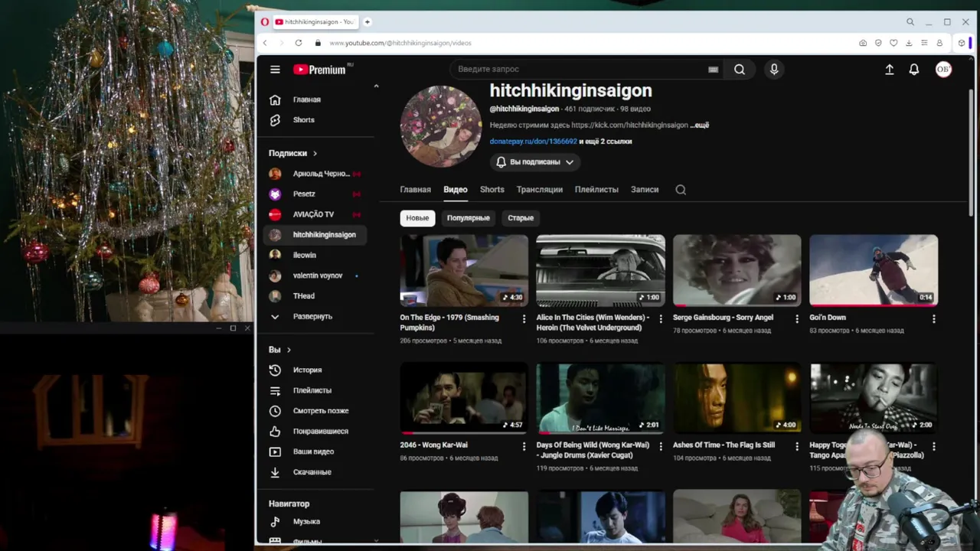Viewport: 980px width, 551px height.
Task: Click the search magnifier button
Action: 740,70
